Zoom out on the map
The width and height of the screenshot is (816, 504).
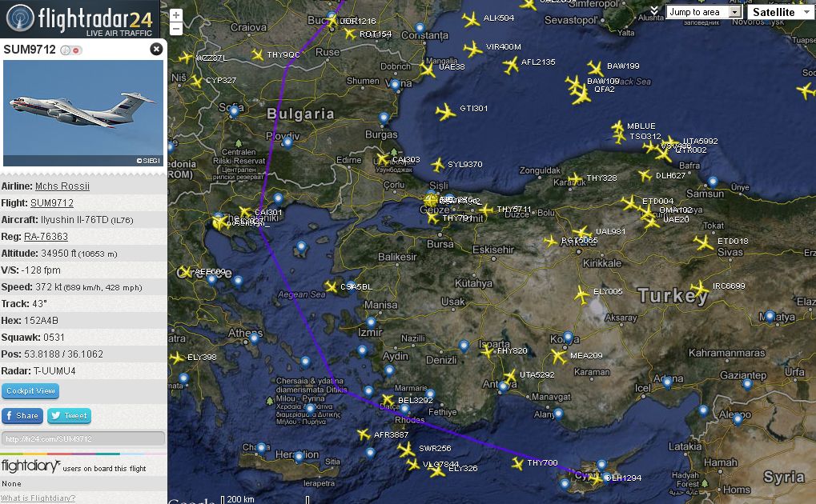(176, 29)
